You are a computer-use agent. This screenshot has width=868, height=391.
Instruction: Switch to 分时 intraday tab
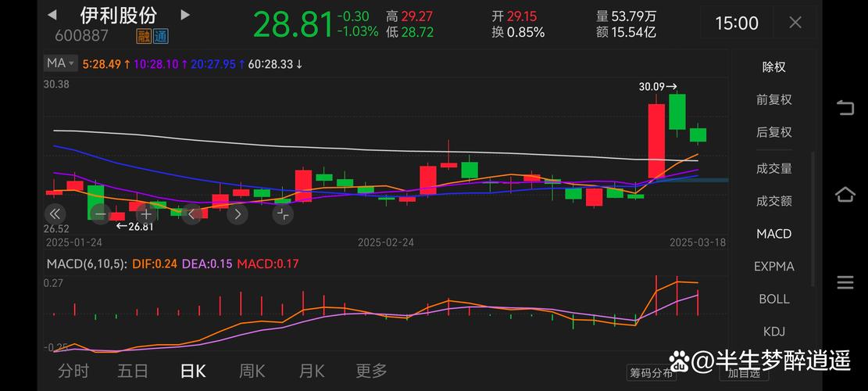(x=73, y=371)
